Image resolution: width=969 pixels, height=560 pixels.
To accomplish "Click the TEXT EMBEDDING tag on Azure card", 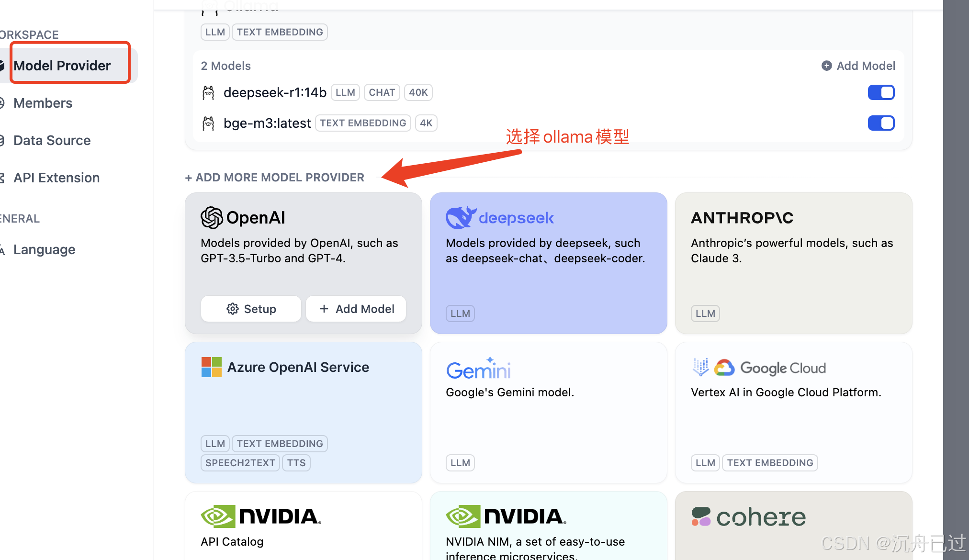I will click(280, 444).
